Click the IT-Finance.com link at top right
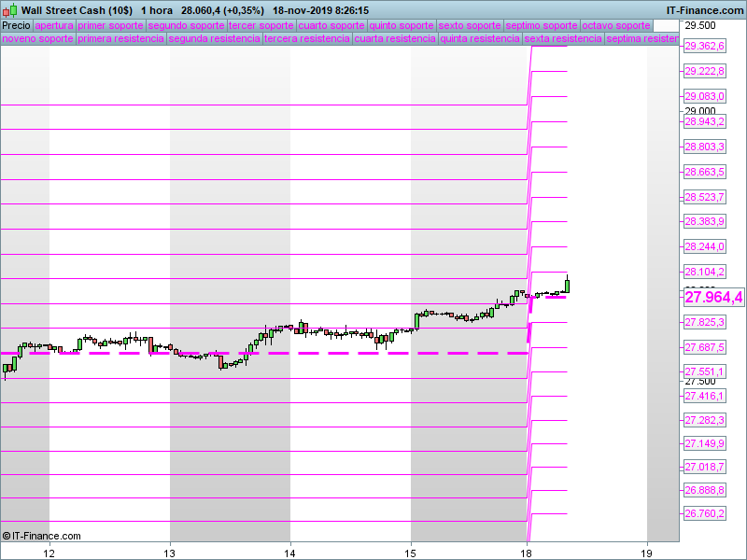This screenshot has height=560, width=747. tap(705, 10)
